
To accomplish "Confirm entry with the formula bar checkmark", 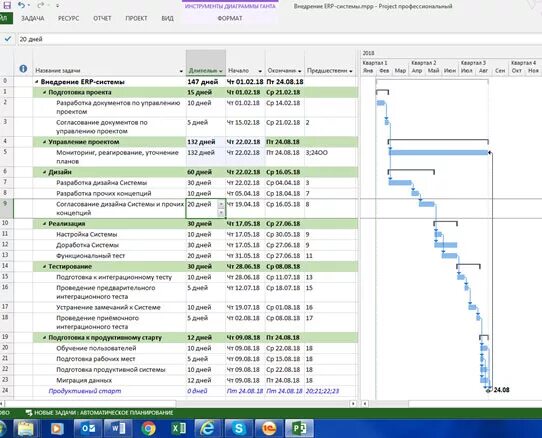I will click(8, 39).
